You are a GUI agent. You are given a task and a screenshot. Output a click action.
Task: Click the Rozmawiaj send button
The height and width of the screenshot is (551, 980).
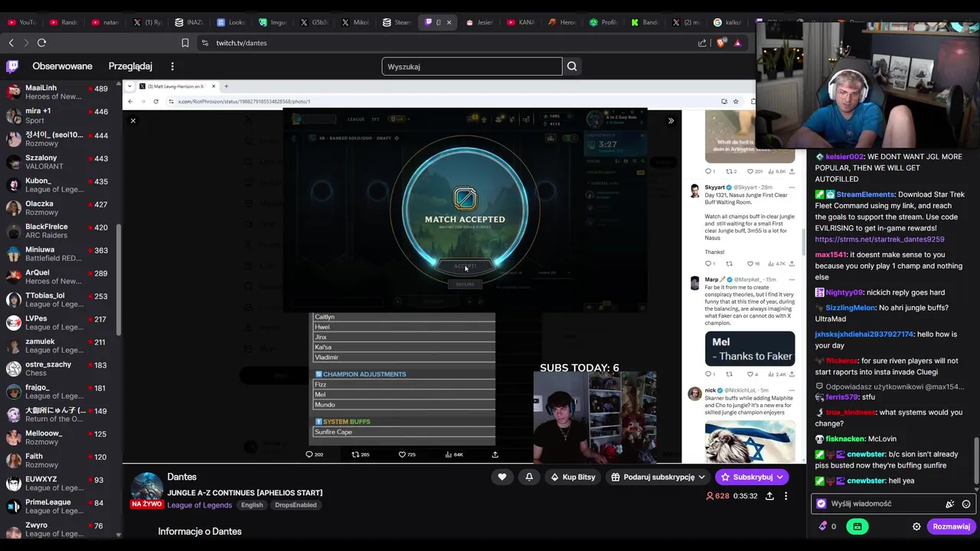951,527
